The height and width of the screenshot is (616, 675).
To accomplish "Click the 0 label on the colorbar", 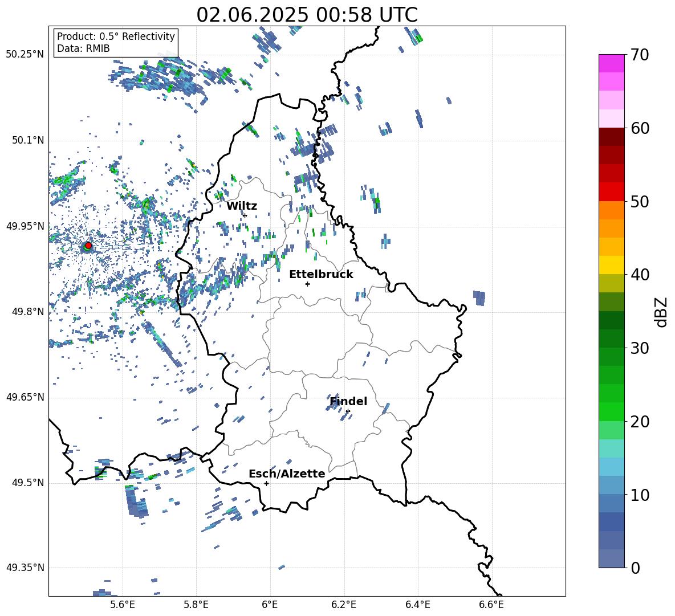I will [635, 568].
